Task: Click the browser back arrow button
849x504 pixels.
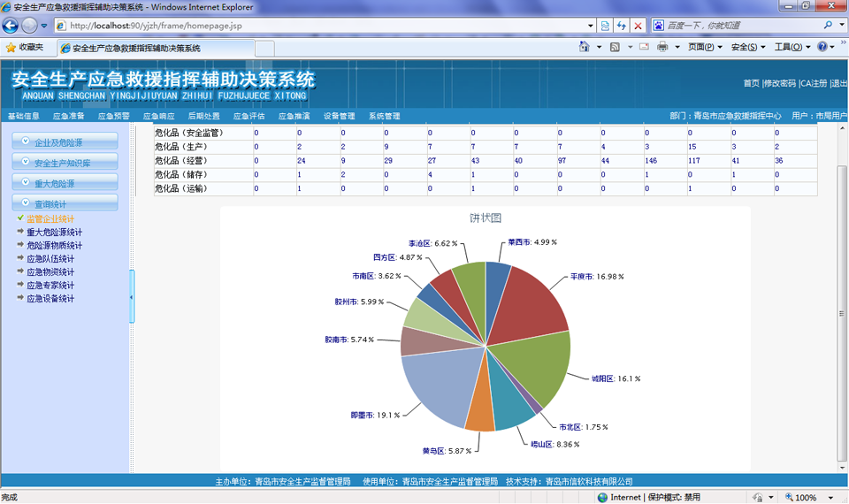Action: click(11, 26)
